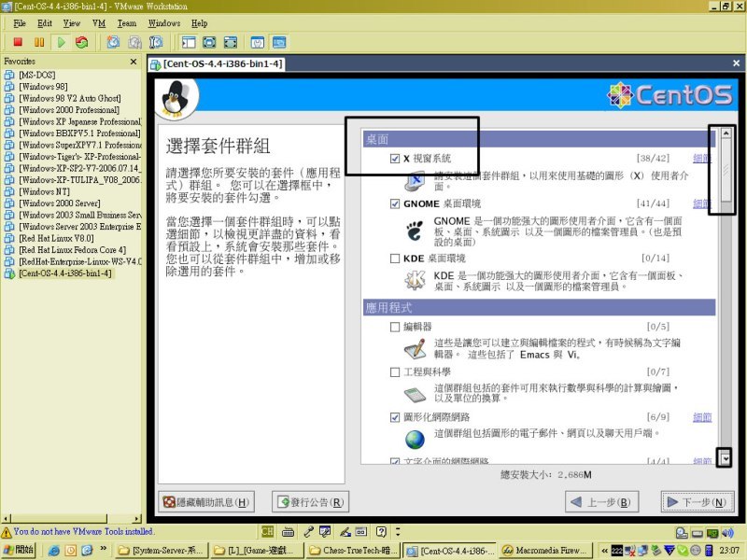Power on the VM with the green play icon
This screenshot has width=747, height=560.
click(x=61, y=42)
